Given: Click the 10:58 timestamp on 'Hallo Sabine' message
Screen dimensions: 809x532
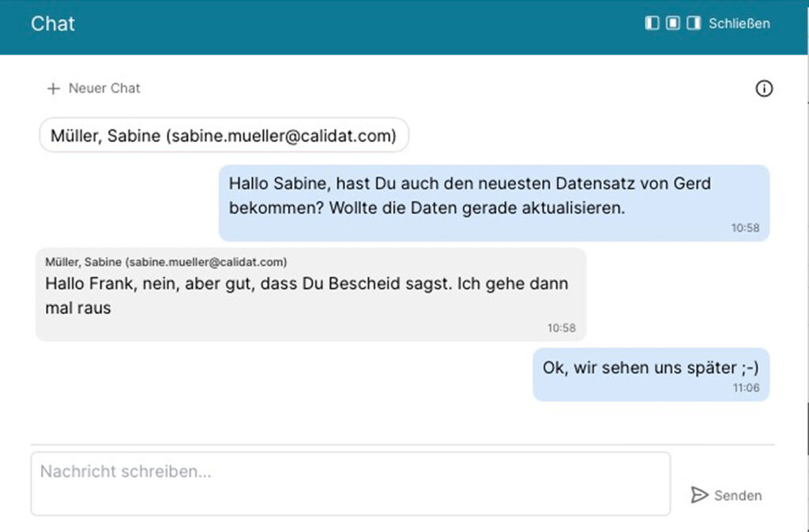Looking at the screenshot, I should pyautogui.click(x=745, y=228).
